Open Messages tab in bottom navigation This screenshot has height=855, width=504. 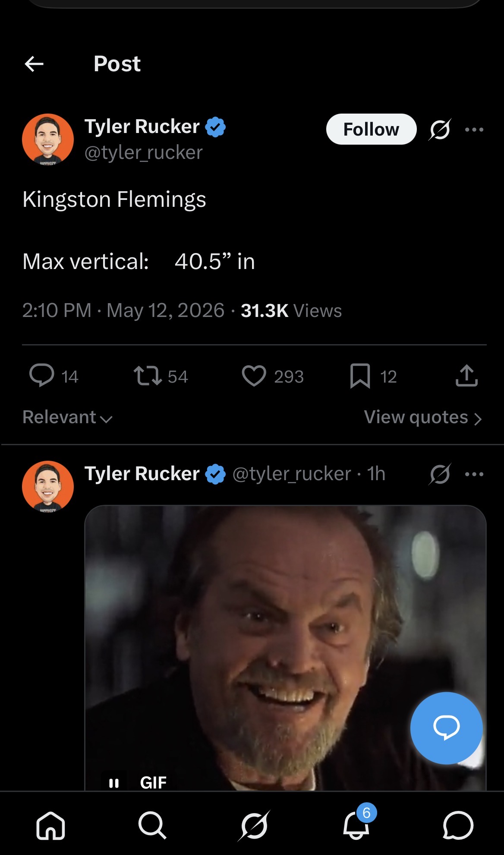click(458, 825)
